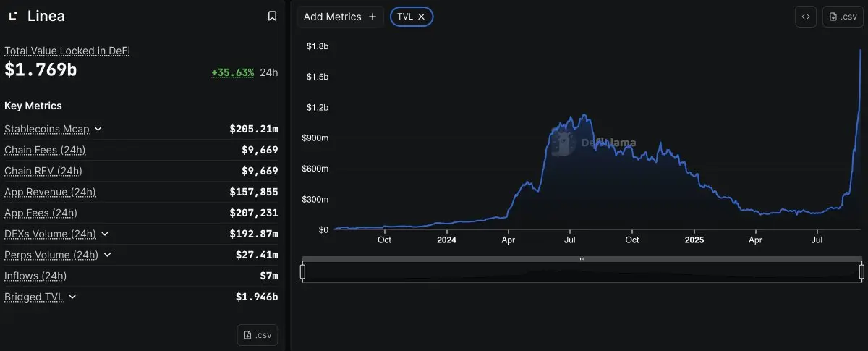The image size is (868, 351).
Task: Click the left handle of the range slider
Action: [x=302, y=271]
